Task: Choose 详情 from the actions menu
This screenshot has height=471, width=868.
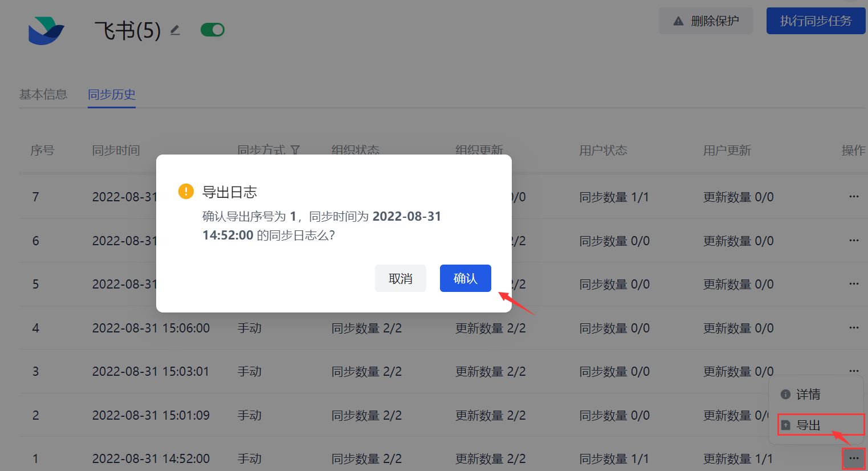Action: [808, 395]
